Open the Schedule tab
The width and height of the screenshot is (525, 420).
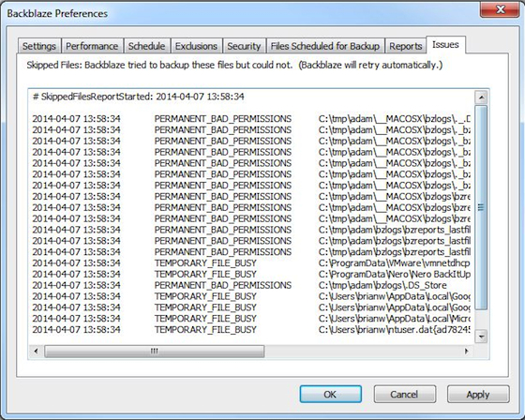(x=146, y=46)
